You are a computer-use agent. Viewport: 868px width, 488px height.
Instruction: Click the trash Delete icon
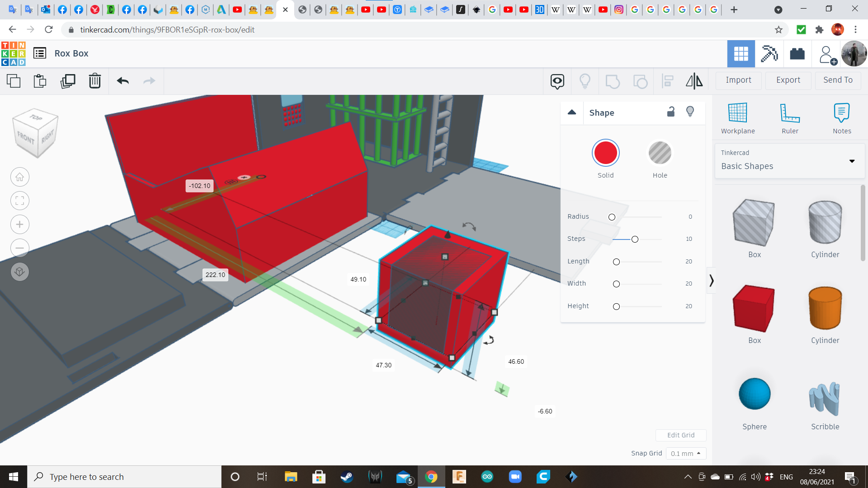[x=95, y=81]
